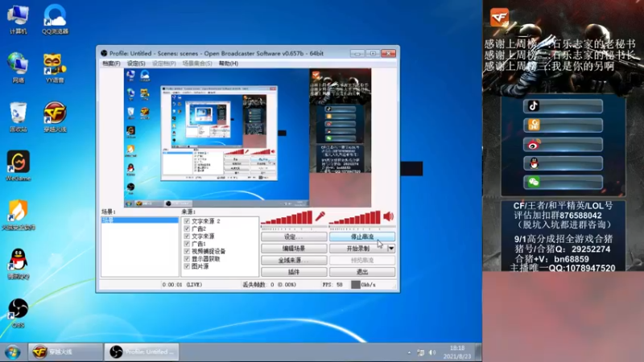Open the 计算机 desktop icon

(x=18, y=19)
